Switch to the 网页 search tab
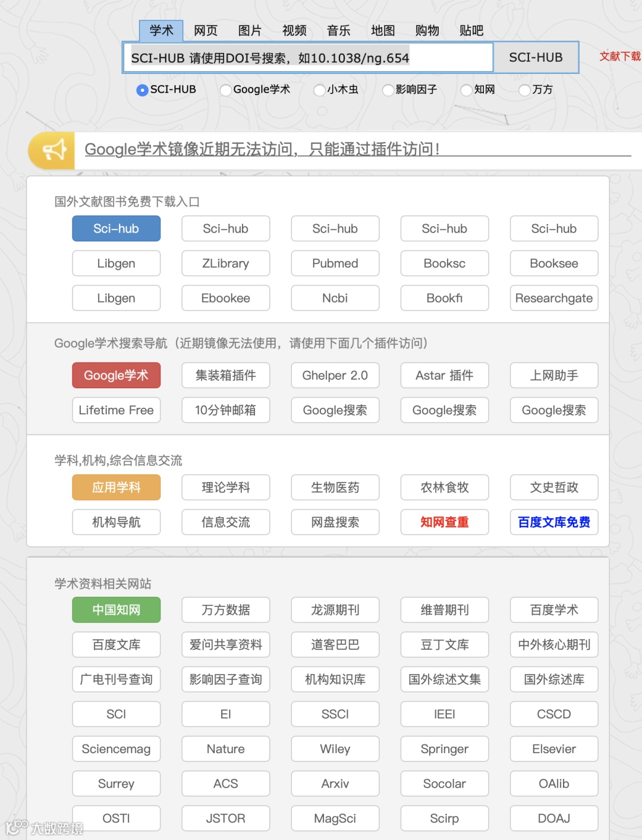642x840 pixels. coord(206,30)
